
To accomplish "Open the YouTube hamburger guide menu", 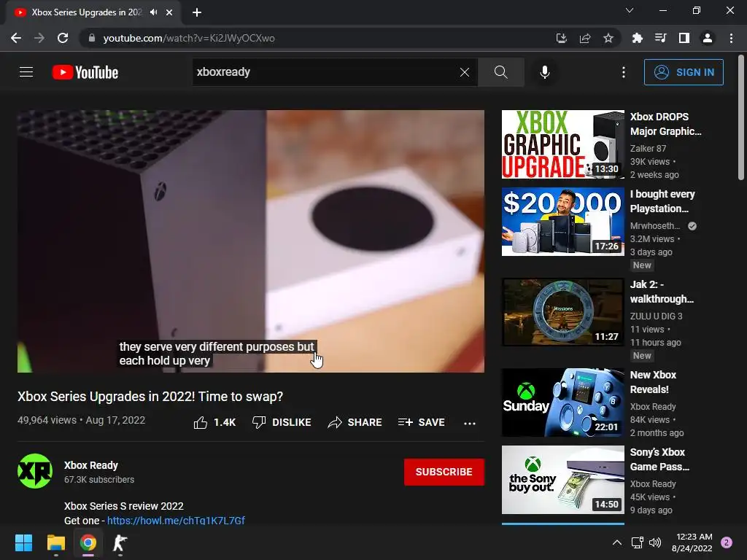I will coord(26,72).
